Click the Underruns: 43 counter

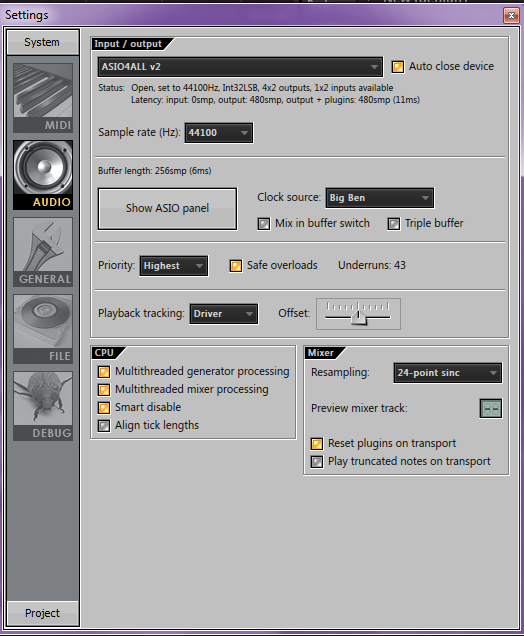372,265
